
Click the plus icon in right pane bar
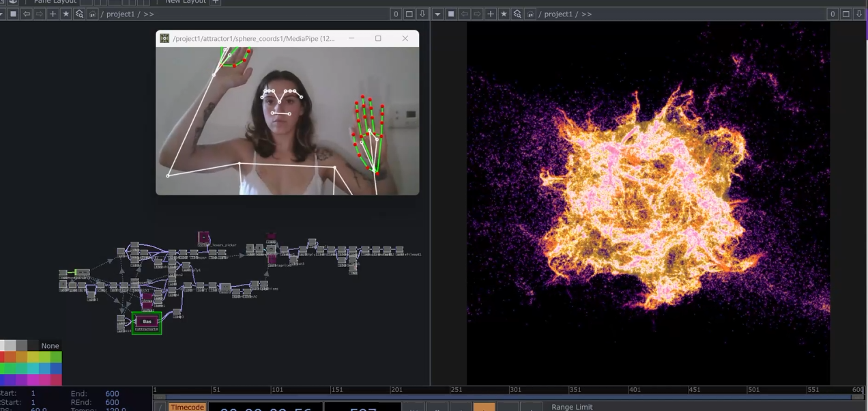click(491, 14)
